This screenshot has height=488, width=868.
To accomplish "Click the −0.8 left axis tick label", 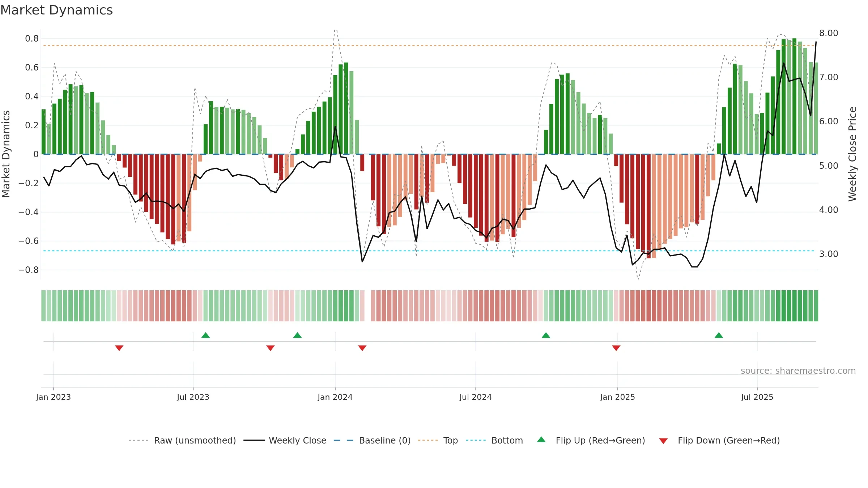I will 29,270.
